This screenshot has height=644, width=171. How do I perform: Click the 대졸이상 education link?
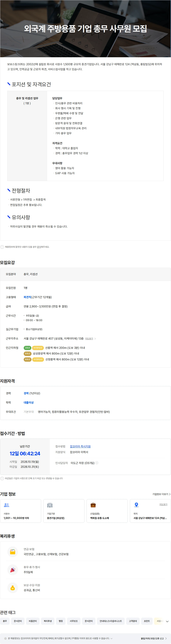coord(28,402)
